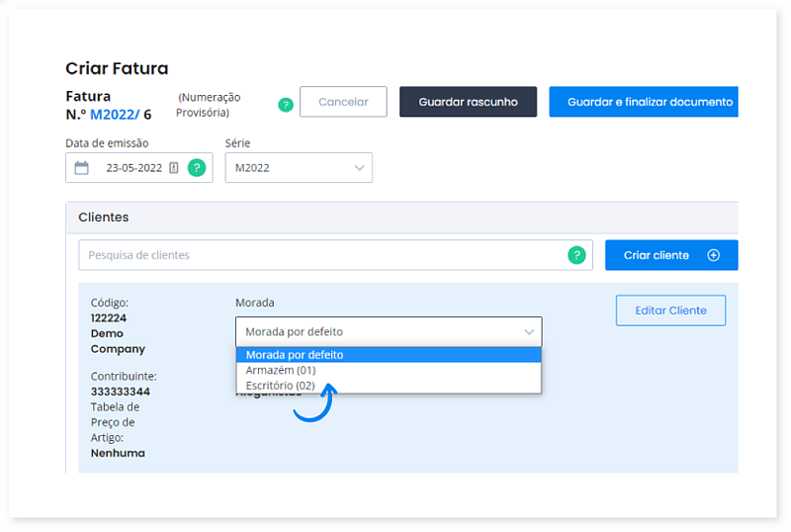Viewport: 791px width, 532px height.
Task: Select highlighted Morada por defeito option
Action: coord(295,355)
